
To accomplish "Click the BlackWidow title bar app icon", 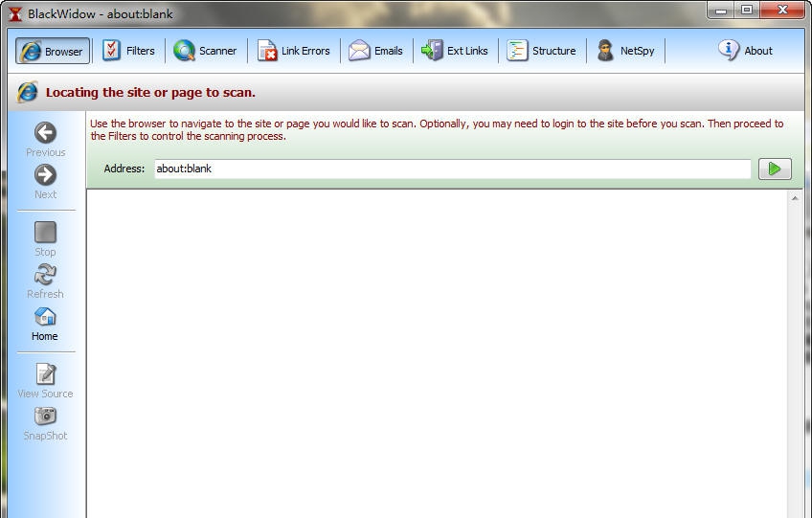I will [x=15, y=13].
